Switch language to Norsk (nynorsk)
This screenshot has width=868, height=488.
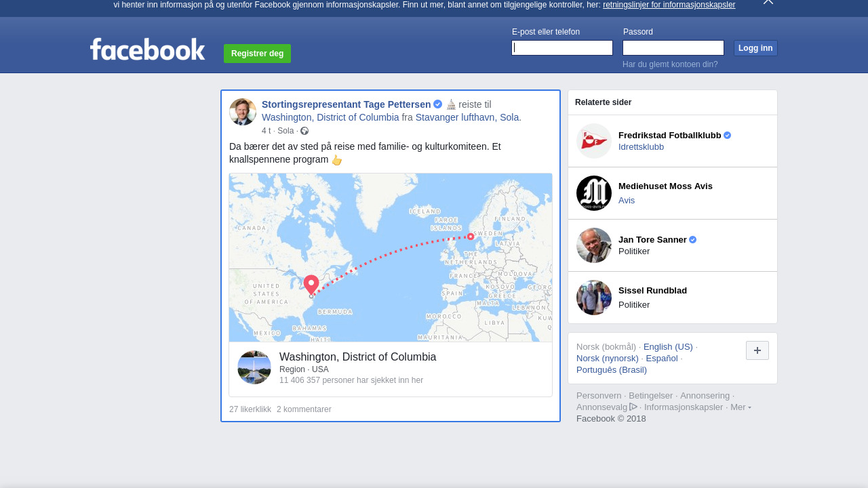pyautogui.click(x=608, y=359)
